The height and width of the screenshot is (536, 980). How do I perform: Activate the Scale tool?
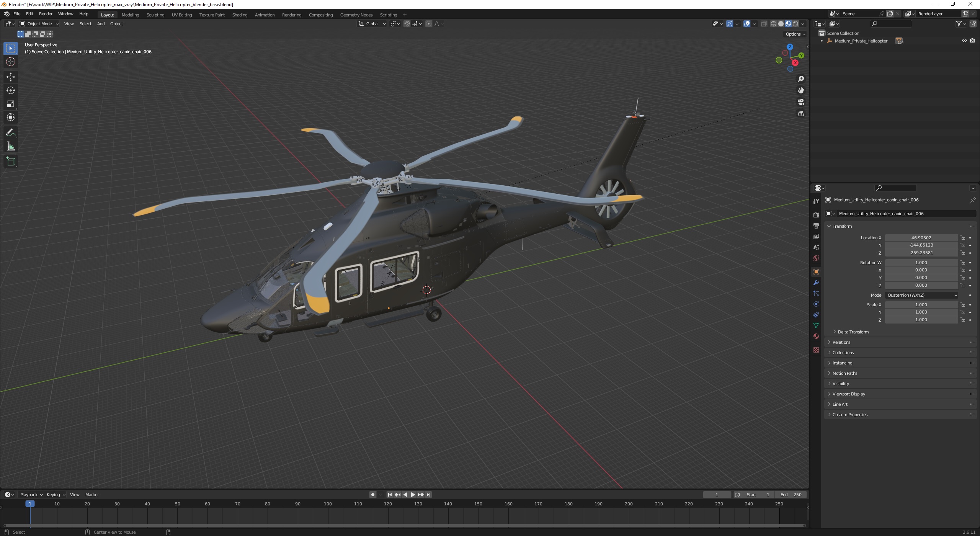[x=11, y=104]
